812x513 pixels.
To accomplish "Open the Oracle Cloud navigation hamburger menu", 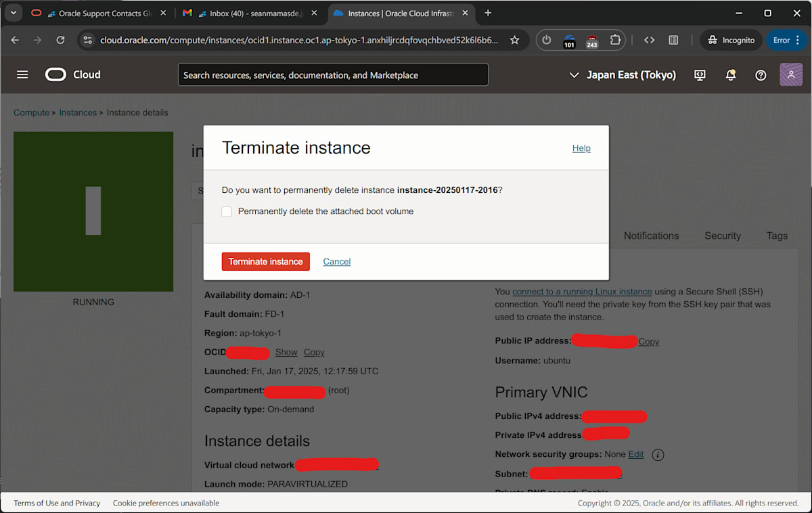I will pos(22,74).
